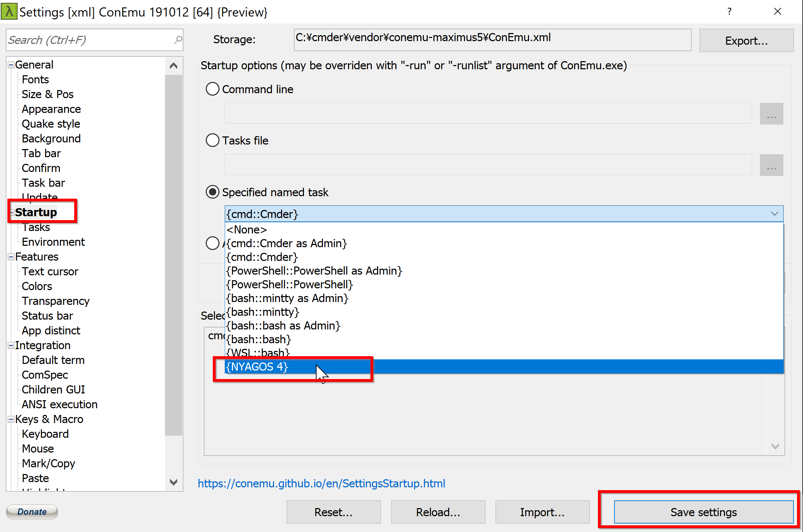This screenshot has width=803, height=532.
Task: Choose {PowerShell::PowerShell as Admin} option
Action: tap(504, 271)
